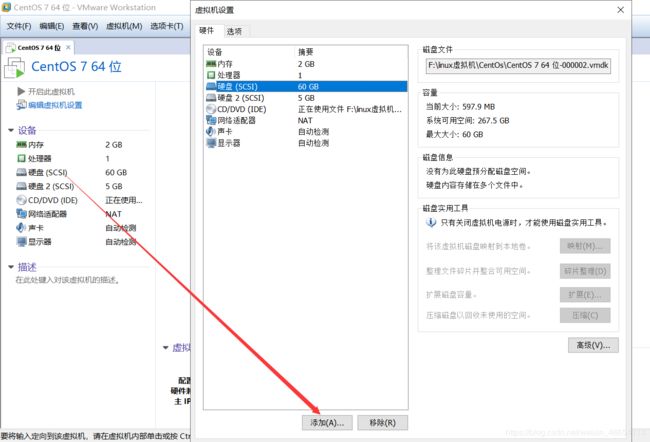Click CD/DVD (IDE) disc icon in dialog list
The height and width of the screenshot is (442, 650).
point(211,109)
